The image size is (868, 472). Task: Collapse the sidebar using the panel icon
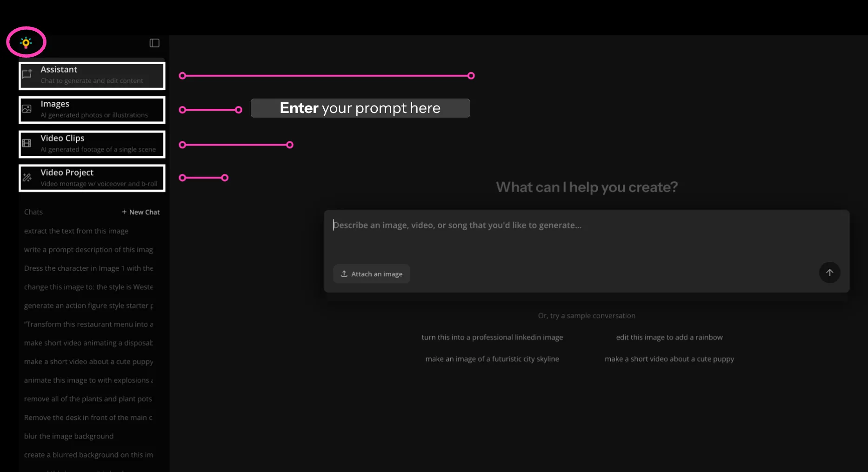pyautogui.click(x=154, y=43)
